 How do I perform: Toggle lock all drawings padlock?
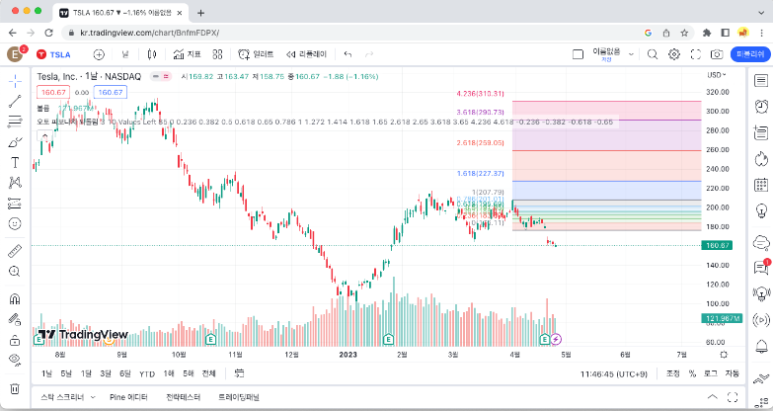pos(15,340)
